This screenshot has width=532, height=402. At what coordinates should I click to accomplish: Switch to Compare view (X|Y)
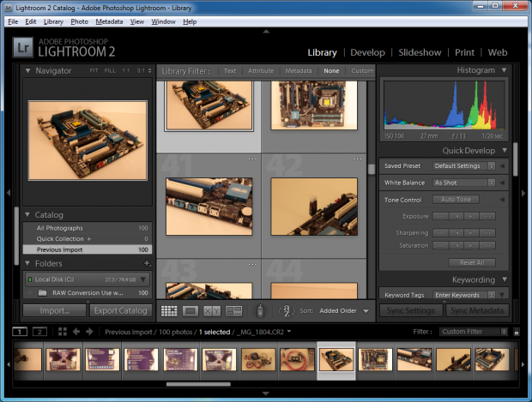click(x=212, y=311)
